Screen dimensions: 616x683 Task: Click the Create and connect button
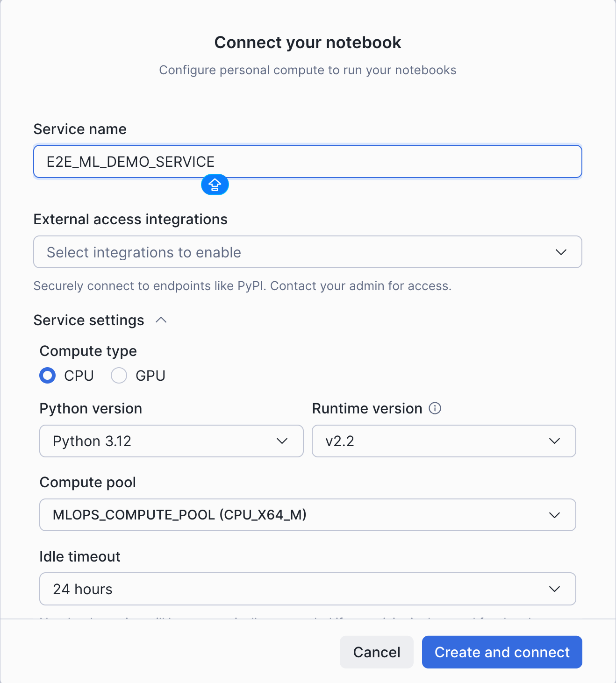(x=502, y=652)
